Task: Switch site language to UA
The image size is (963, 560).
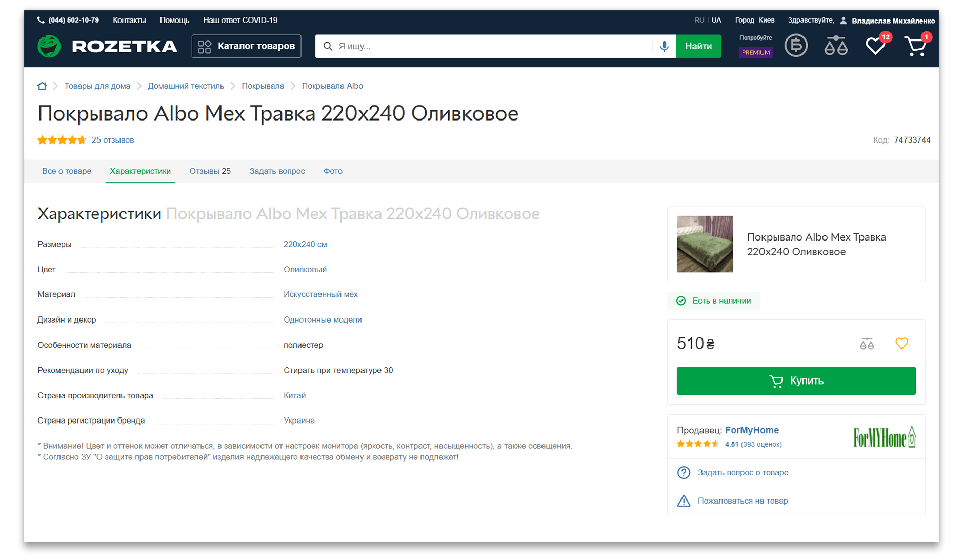Action: 716,20
